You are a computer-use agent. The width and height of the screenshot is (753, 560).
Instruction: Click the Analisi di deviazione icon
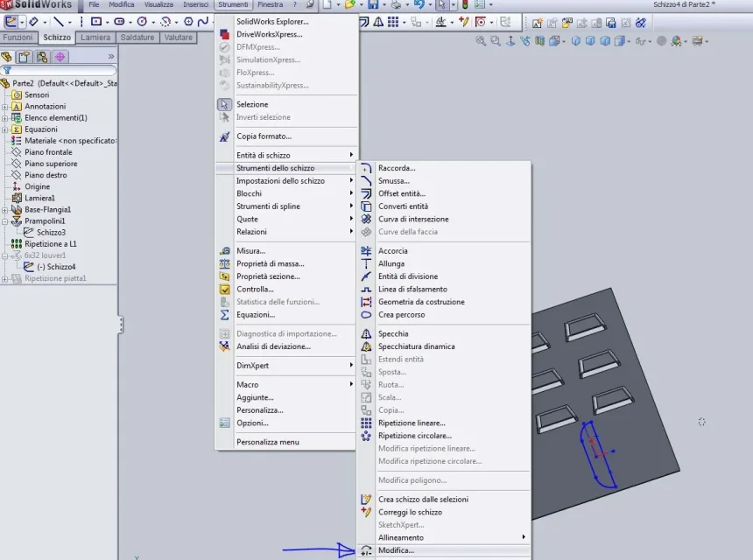tap(224, 346)
